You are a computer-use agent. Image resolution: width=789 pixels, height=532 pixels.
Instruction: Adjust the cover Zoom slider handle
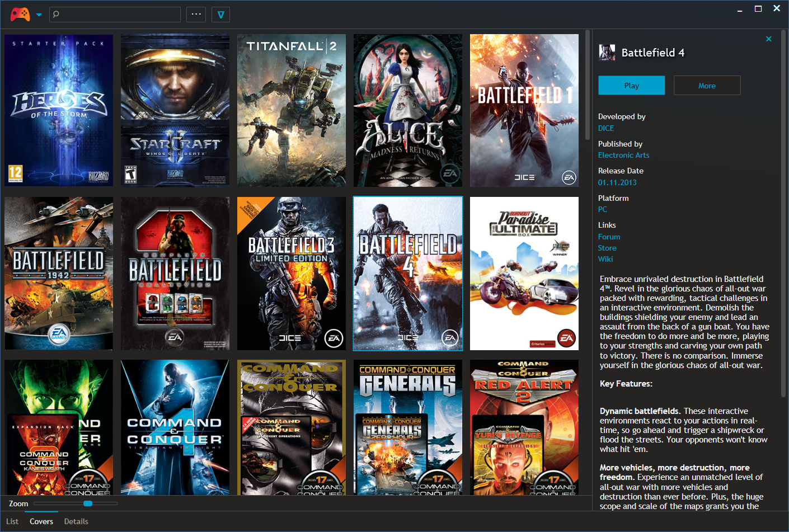tap(88, 503)
